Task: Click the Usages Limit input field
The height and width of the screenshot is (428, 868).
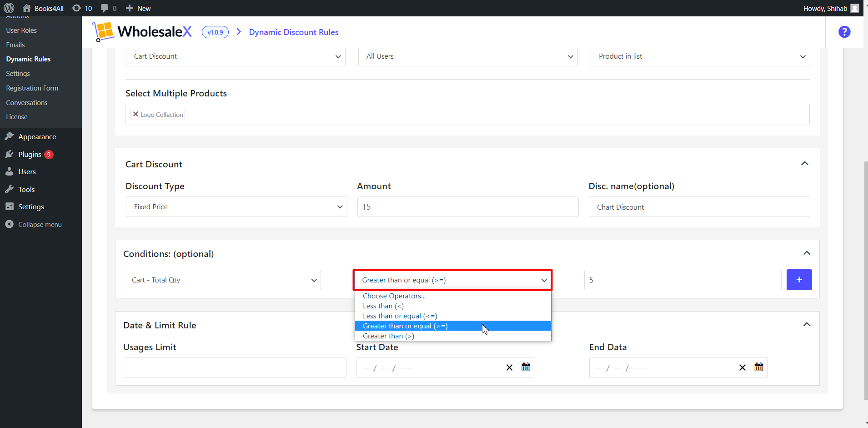Action: (235, 368)
